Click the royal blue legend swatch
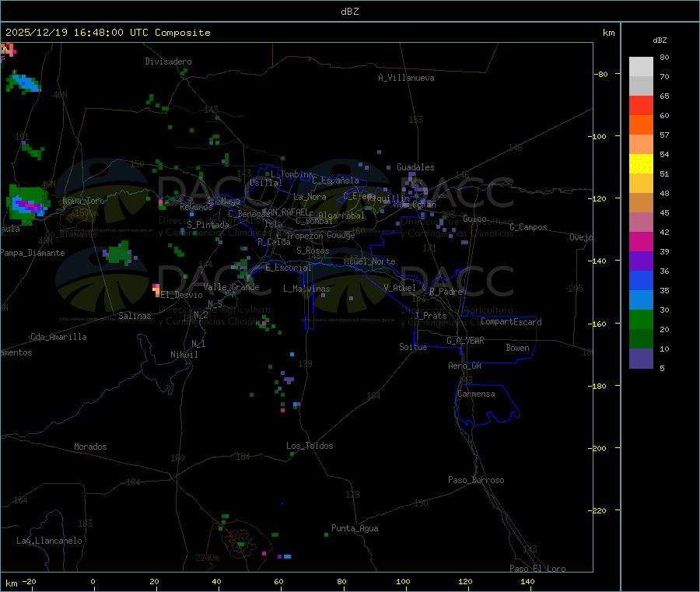The height and width of the screenshot is (592, 700). tap(641, 280)
